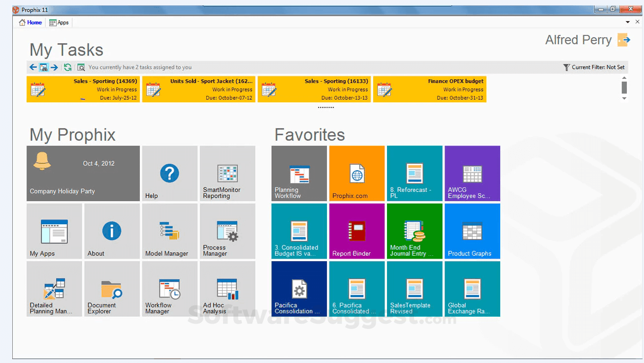The height and width of the screenshot is (363, 644).
Task: Open the Process Manager
Action: click(227, 231)
